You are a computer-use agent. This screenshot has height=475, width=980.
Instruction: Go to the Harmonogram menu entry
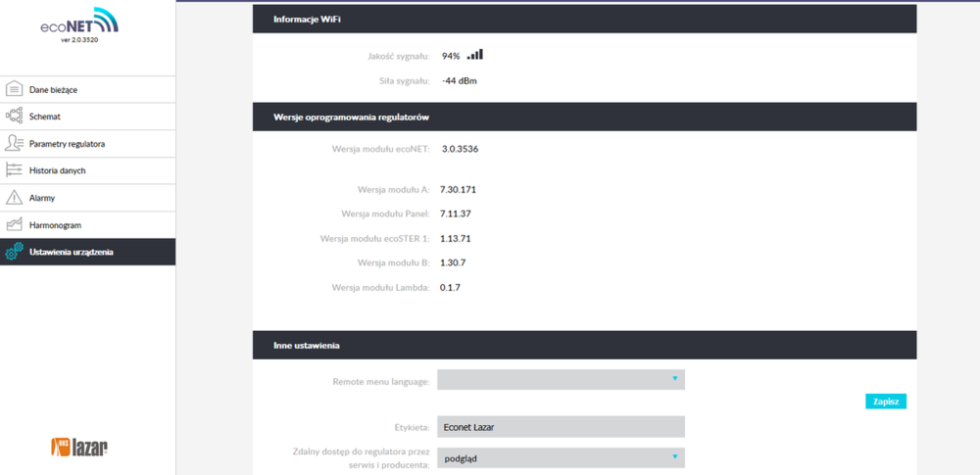click(55, 225)
